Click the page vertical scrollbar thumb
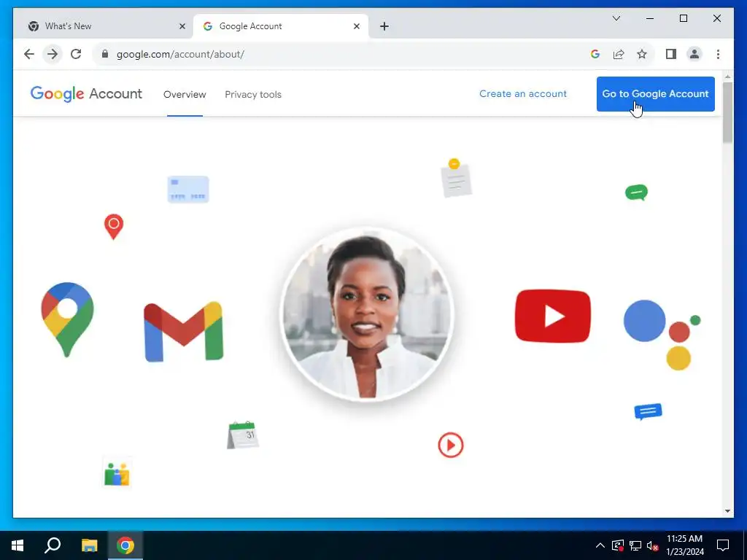The image size is (747, 560). point(727,112)
